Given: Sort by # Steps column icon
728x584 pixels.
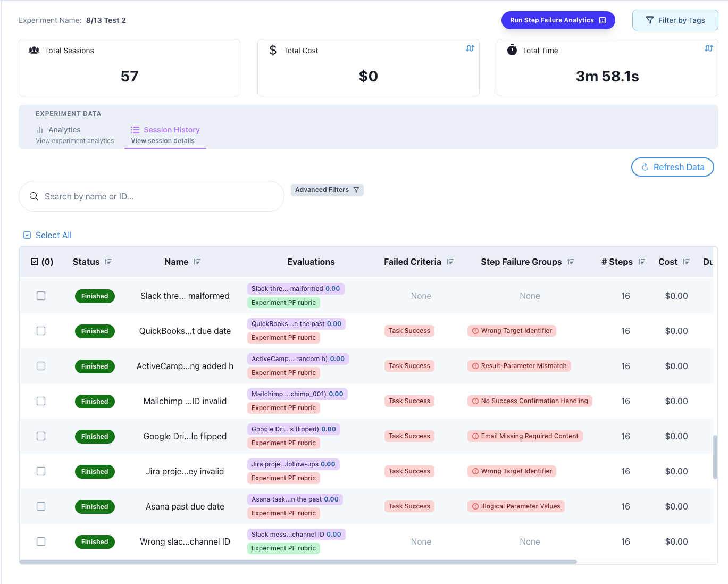Looking at the screenshot, I should pyautogui.click(x=641, y=262).
